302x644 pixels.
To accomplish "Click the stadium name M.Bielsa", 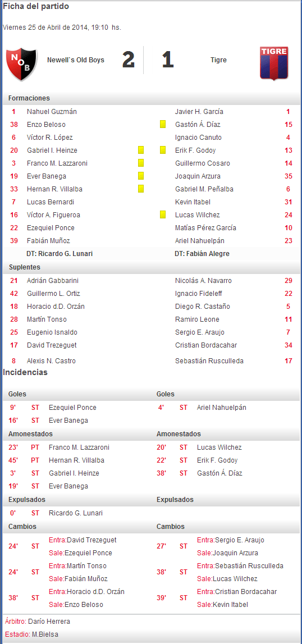I will [x=44, y=634].
